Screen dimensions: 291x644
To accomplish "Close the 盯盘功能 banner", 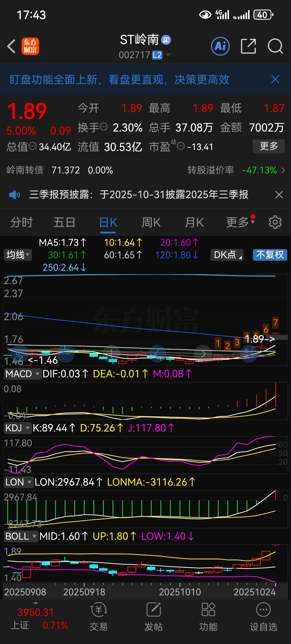I will (275, 80).
